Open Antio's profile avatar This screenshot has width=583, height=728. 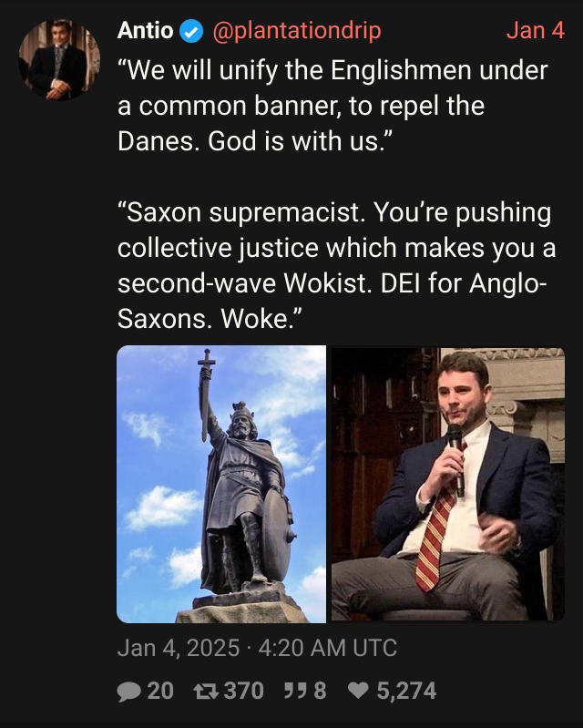tap(59, 60)
